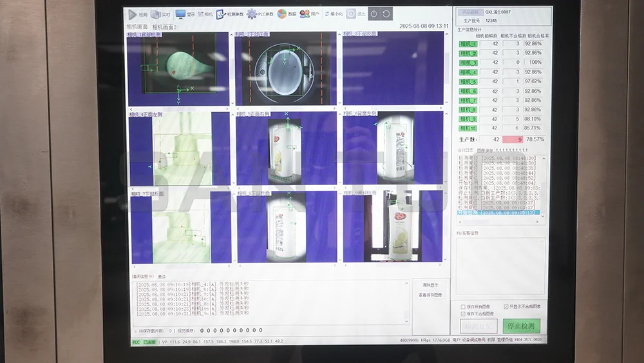The width and height of the screenshot is (644, 363).
Task: Select camera 3 blank view thumbnail
Action: click(x=393, y=68)
